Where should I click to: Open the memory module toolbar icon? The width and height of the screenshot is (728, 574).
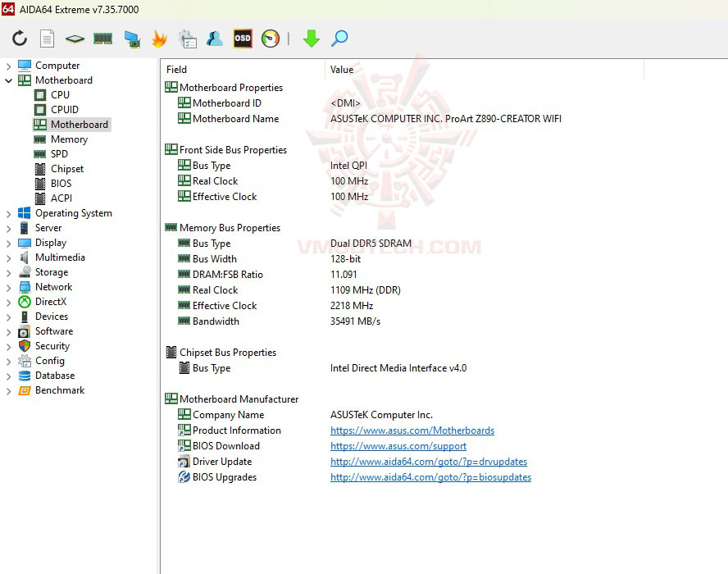tap(103, 38)
